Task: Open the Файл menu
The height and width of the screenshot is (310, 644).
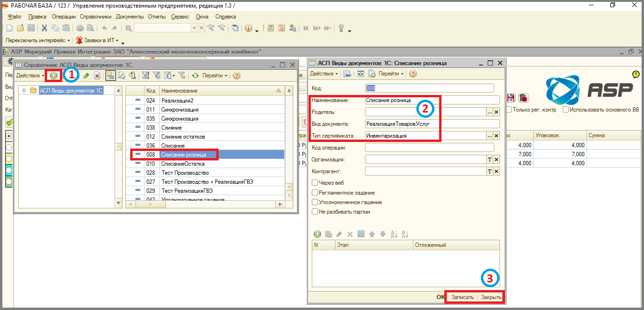Action: (14, 17)
